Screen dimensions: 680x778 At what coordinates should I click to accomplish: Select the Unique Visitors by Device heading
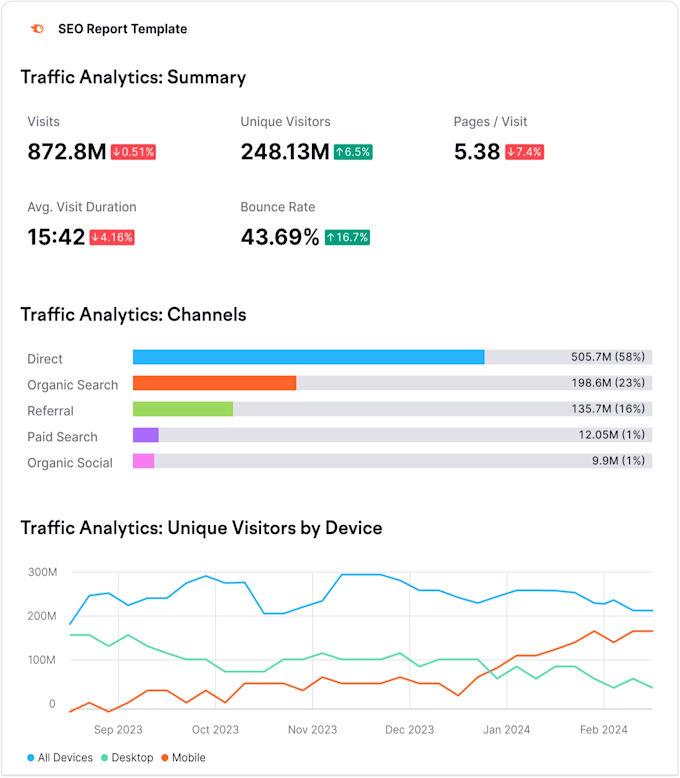[x=201, y=528]
